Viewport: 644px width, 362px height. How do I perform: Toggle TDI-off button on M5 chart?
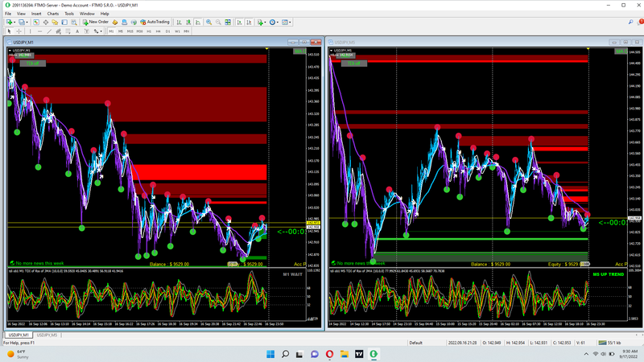[354, 64]
